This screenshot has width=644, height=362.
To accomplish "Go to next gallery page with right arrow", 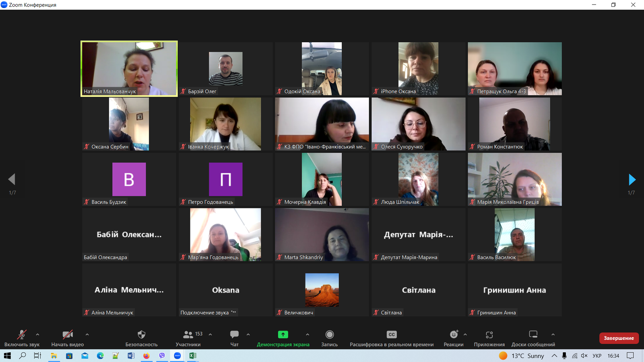I will tap(632, 179).
